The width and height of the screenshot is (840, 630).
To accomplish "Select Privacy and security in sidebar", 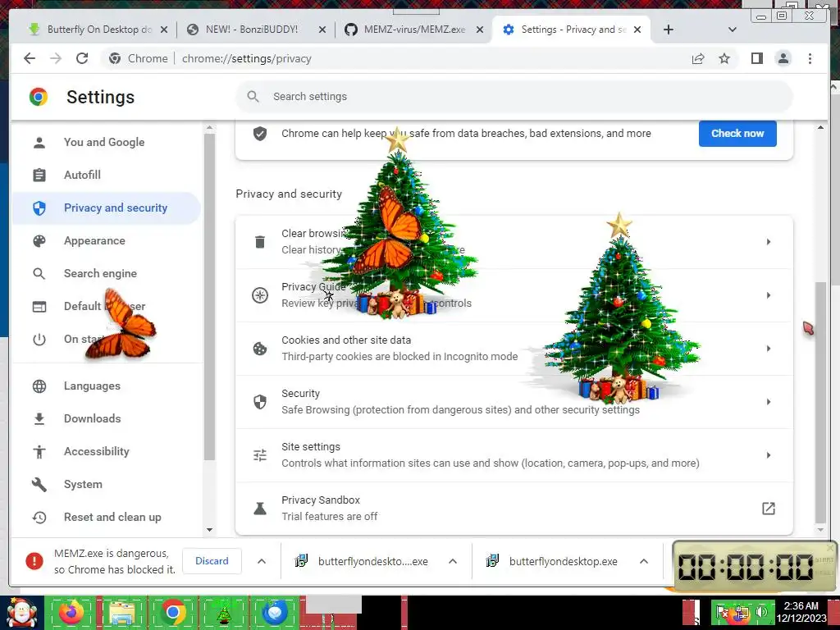I will 106,208.
